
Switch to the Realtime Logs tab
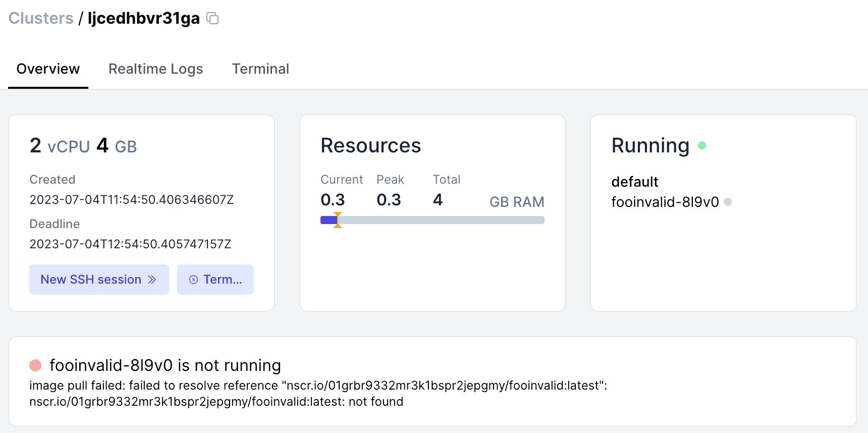(155, 69)
